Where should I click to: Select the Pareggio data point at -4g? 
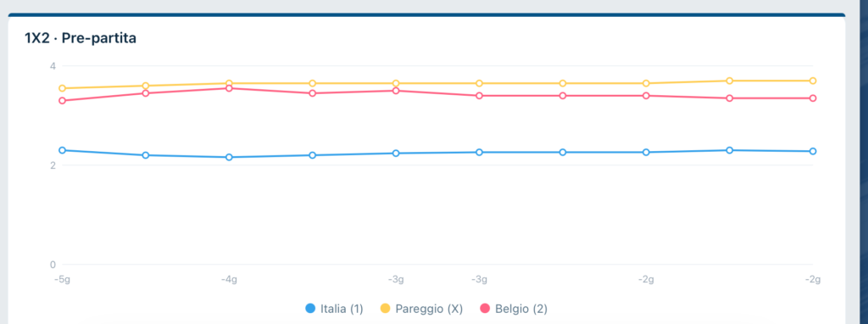click(229, 83)
